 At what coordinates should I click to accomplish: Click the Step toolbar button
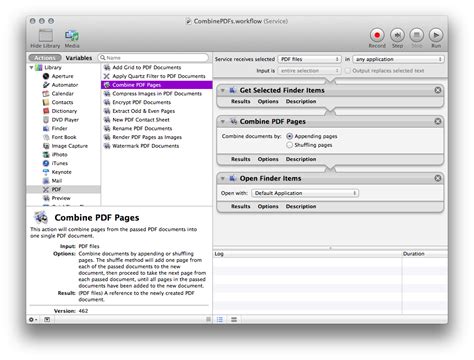click(397, 35)
